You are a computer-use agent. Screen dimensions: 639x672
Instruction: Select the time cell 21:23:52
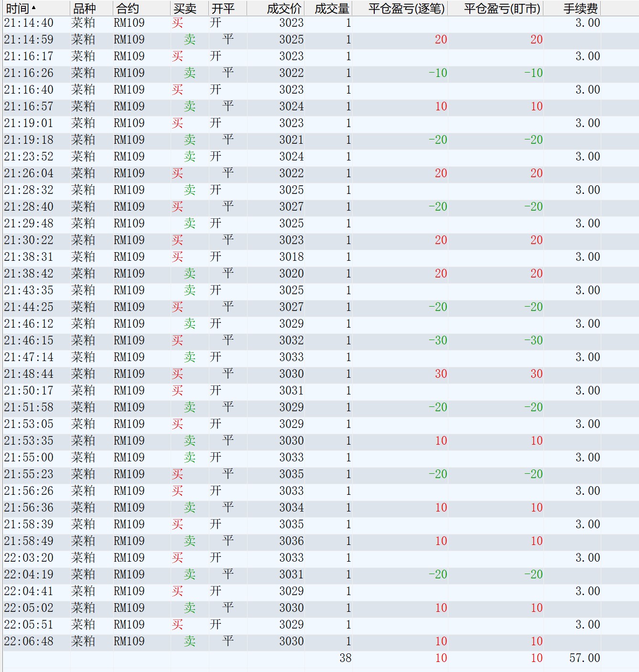(29, 157)
